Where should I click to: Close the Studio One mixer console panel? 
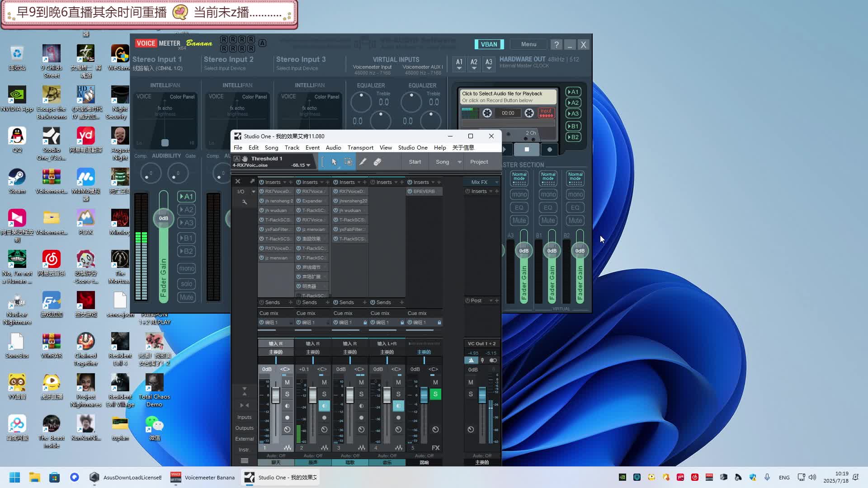[x=238, y=181]
